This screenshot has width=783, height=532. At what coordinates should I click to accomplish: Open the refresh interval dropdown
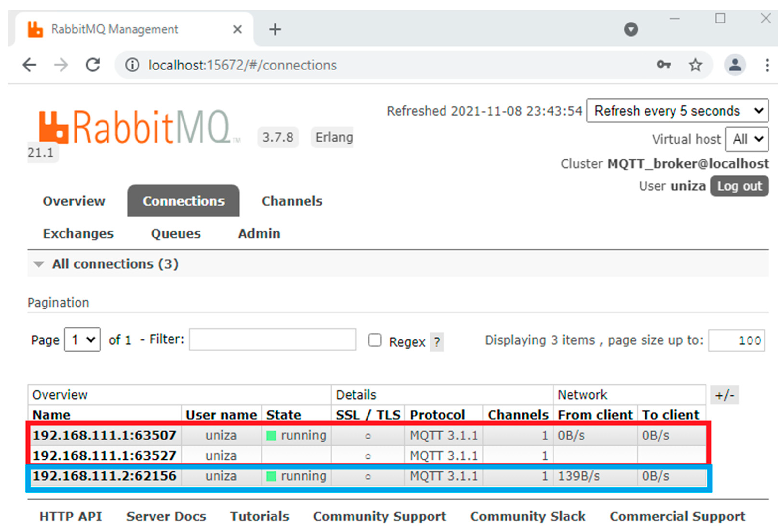[677, 110]
